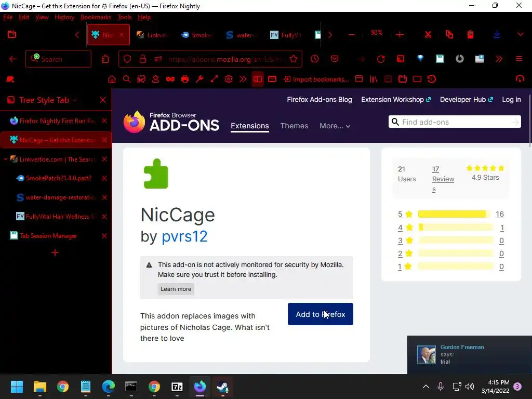Go back with the left arrow button

pos(13,59)
